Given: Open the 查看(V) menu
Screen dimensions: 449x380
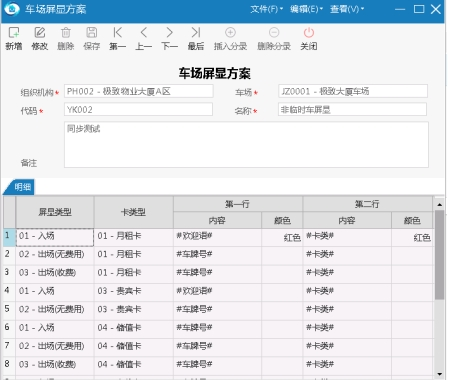Looking at the screenshot, I should point(347,9).
